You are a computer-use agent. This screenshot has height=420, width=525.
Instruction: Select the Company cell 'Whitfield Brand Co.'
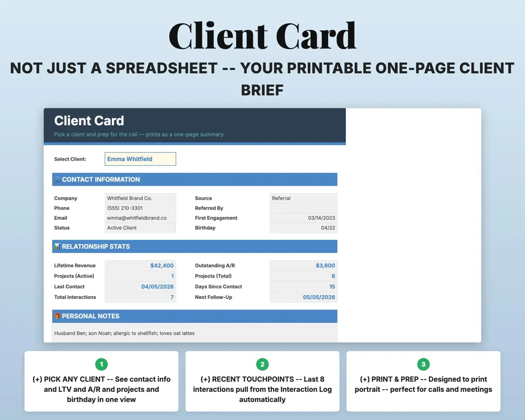(140, 198)
